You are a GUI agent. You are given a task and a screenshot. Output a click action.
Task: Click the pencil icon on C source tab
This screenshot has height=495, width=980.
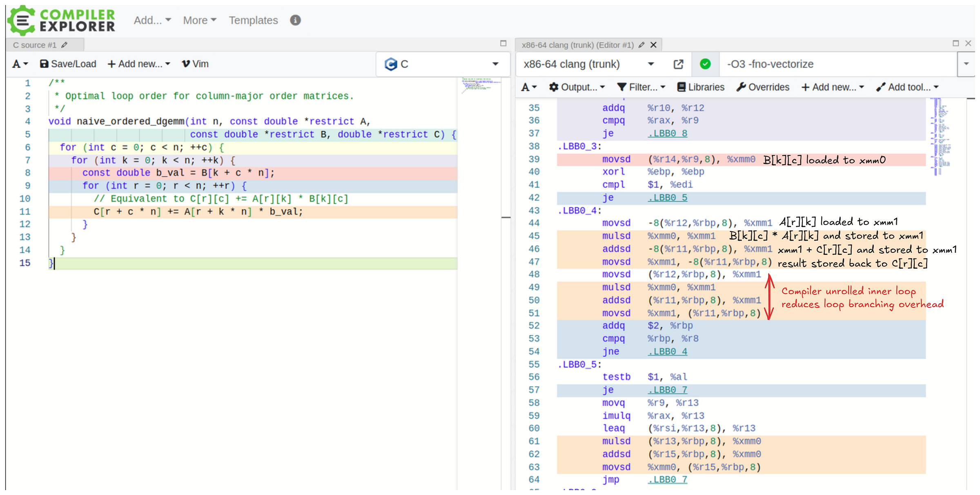(65, 45)
